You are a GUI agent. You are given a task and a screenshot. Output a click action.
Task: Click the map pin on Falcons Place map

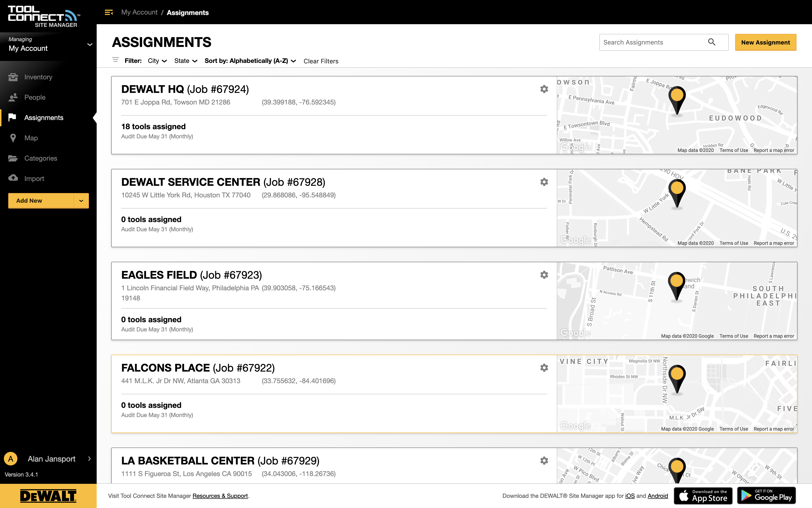[677, 379]
